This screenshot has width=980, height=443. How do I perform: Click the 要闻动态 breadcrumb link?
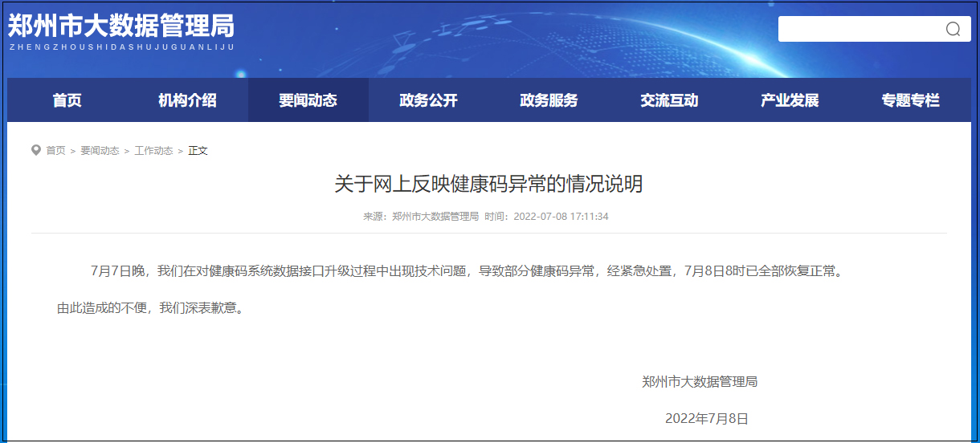tap(100, 151)
